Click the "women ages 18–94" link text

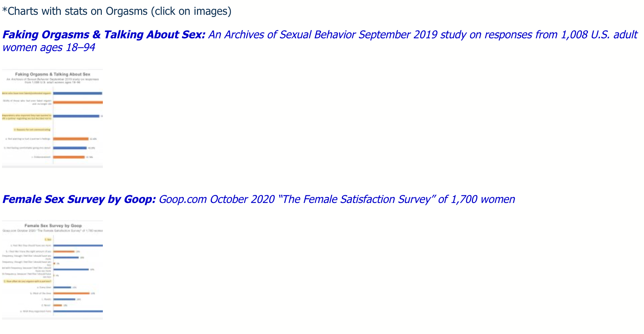tap(49, 47)
